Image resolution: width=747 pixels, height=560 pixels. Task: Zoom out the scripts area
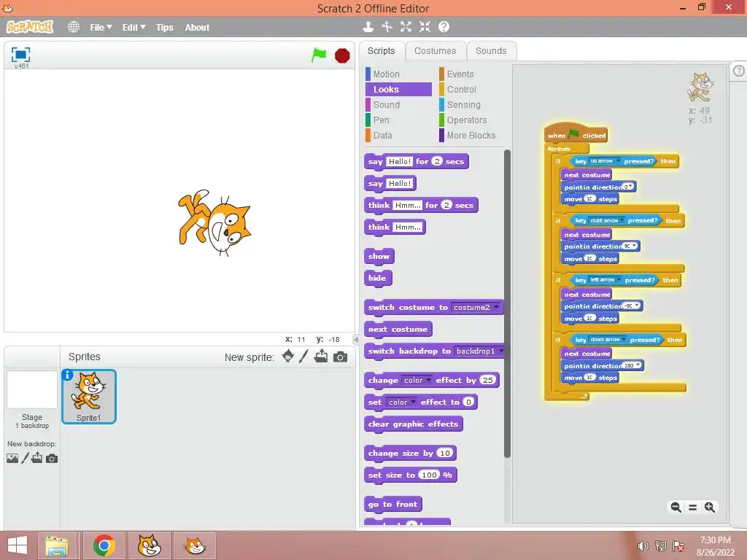coord(676,507)
